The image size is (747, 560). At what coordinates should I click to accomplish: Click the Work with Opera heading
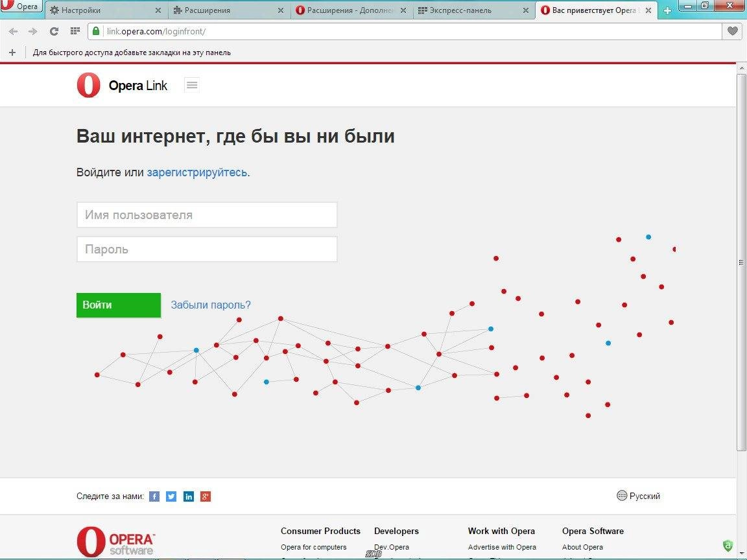501,531
